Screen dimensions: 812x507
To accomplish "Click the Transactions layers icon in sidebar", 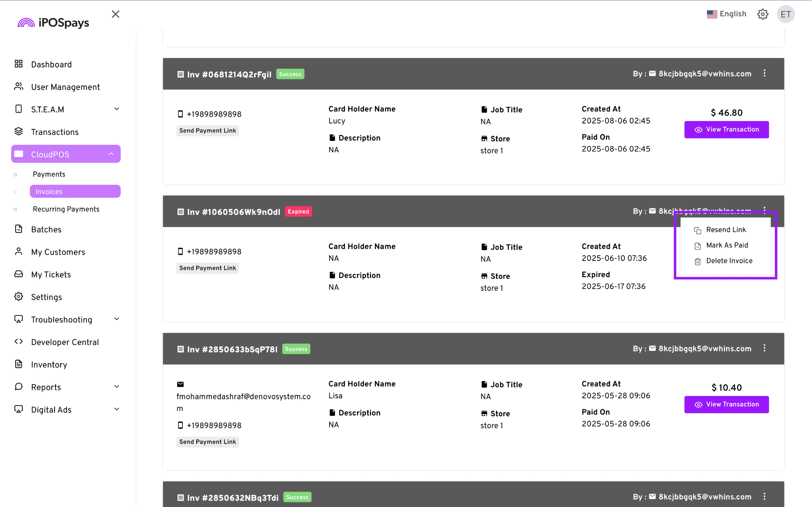I will pos(18,131).
